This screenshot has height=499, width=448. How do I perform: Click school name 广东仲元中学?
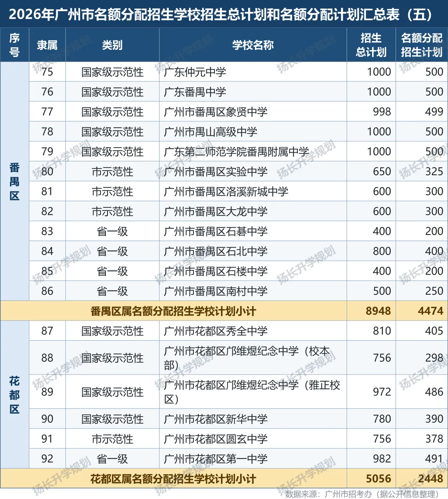pos(195,72)
